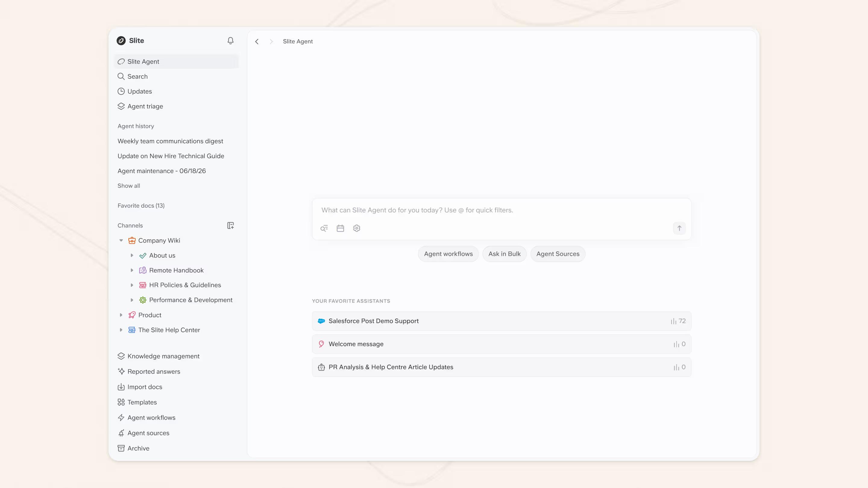This screenshot has width=868, height=488.
Task: Open Search in sidebar
Action: (177, 77)
